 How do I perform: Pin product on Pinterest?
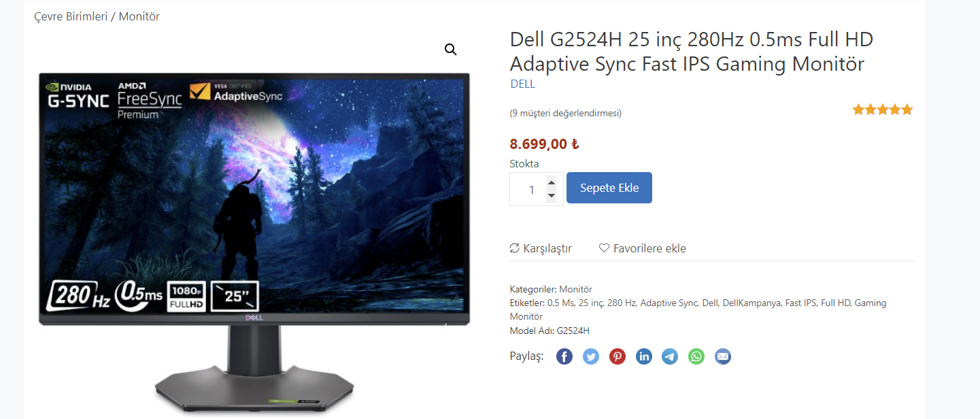pyautogui.click(x=618, y=356)
